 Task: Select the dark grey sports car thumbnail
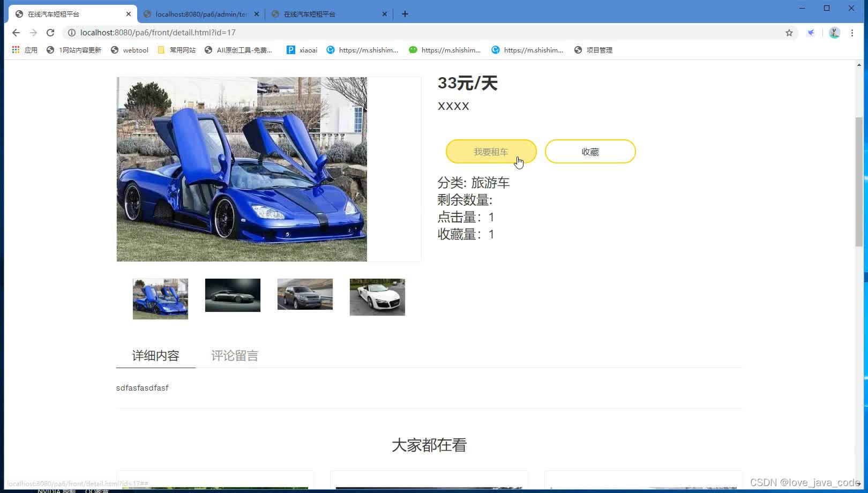[233, 295]
